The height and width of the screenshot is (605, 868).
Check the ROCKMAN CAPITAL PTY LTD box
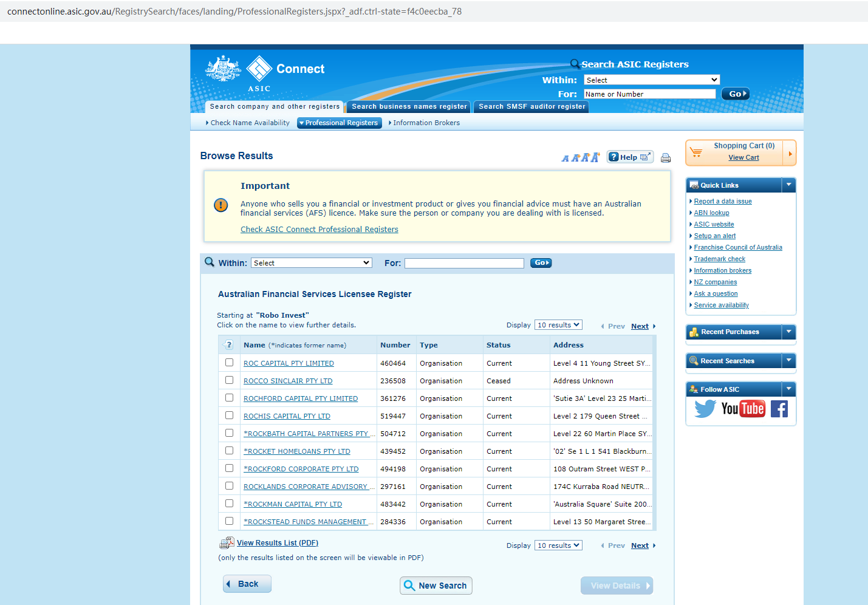point(229,504)
